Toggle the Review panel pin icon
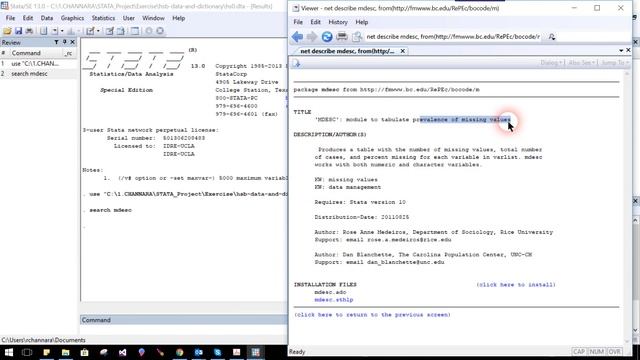 coord(64,42)
